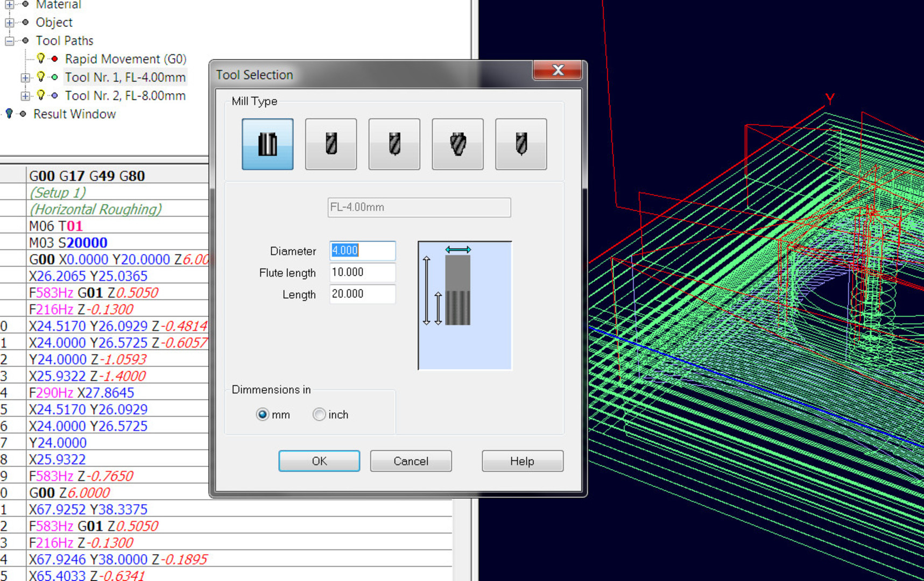Toggle lightbulb visibility for Tool Nr. 1
The image size is (924, 581).
tap(41, 77)
